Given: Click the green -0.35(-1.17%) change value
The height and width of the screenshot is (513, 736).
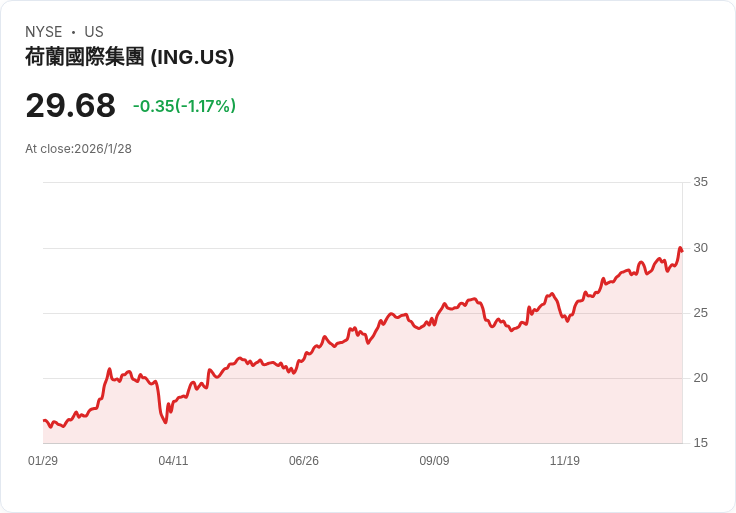Looking at the screenshot, I should pos(184,106).
